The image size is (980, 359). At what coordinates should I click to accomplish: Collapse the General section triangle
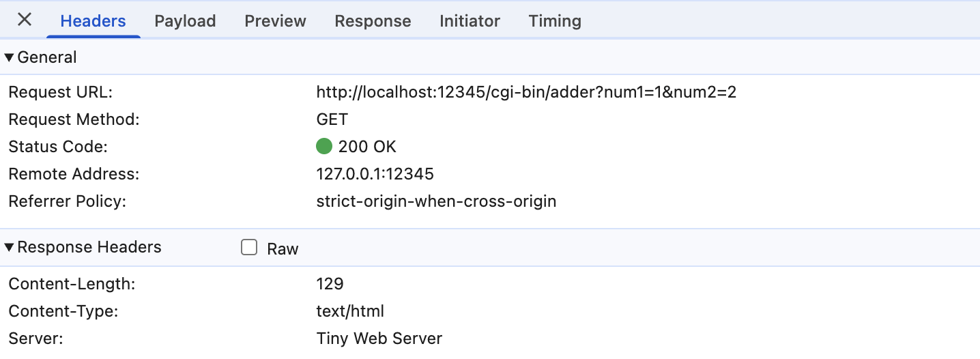point(9,58)
